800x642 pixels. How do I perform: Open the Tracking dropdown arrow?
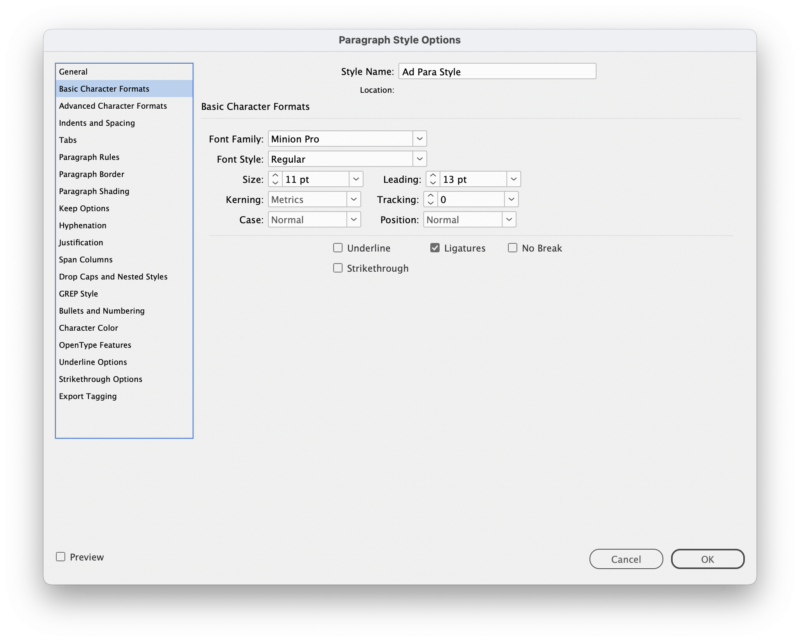[x=511, y=200]
